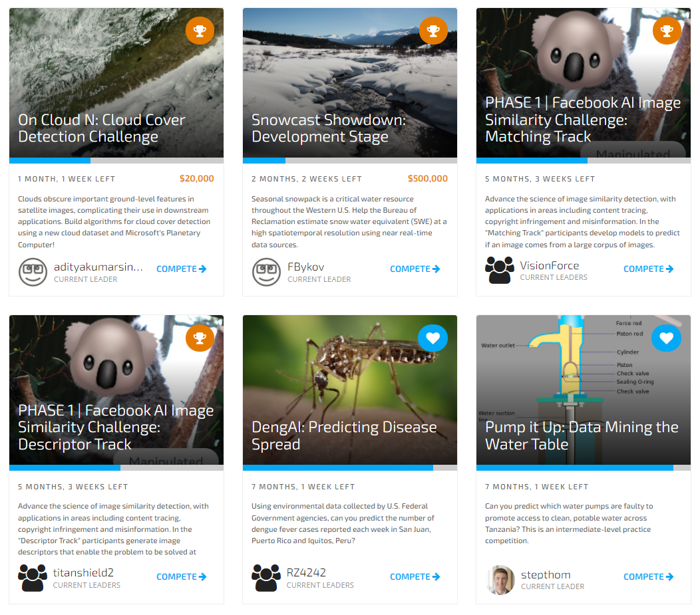Open Pump it Up: Data Mining title
700x615 pixels.
click(x=582, y=435)
